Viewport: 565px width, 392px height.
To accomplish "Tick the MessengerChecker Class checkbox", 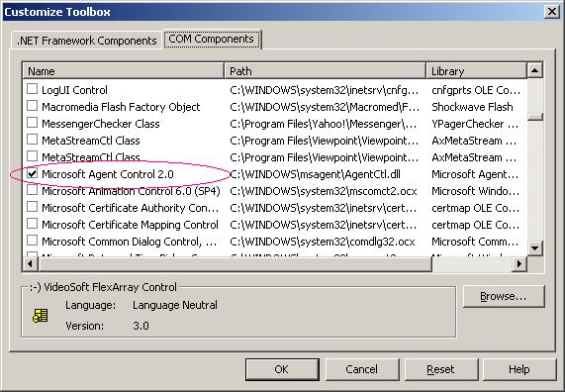I will pos(32,123).
